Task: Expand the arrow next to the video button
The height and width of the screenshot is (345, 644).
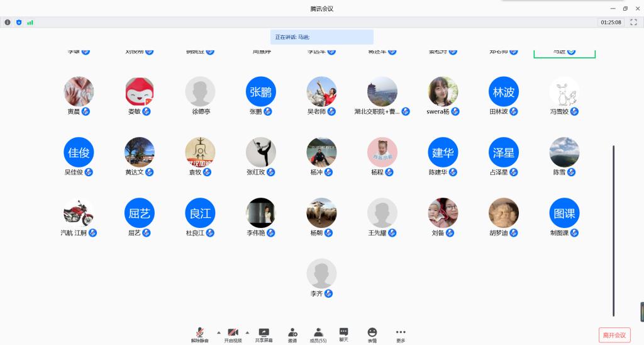Action: pyautogui.click(x=247, y=332)
